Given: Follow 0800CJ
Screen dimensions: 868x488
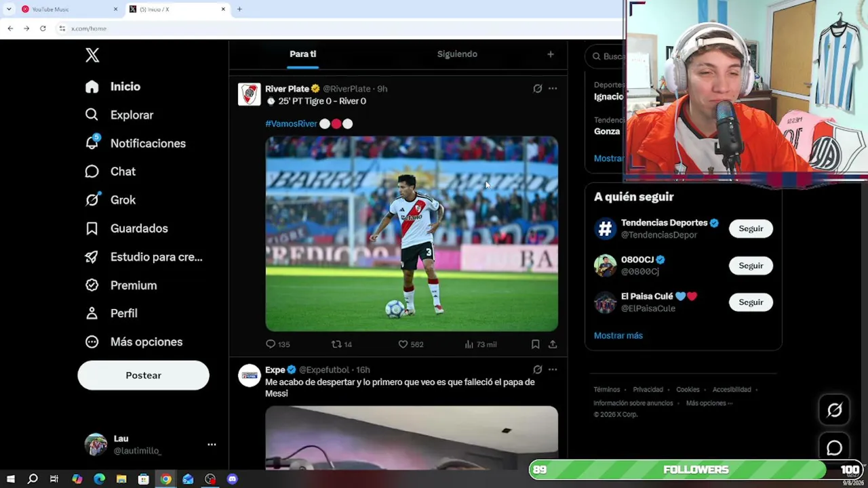Looking at the screenshot, I should [751, 266].
